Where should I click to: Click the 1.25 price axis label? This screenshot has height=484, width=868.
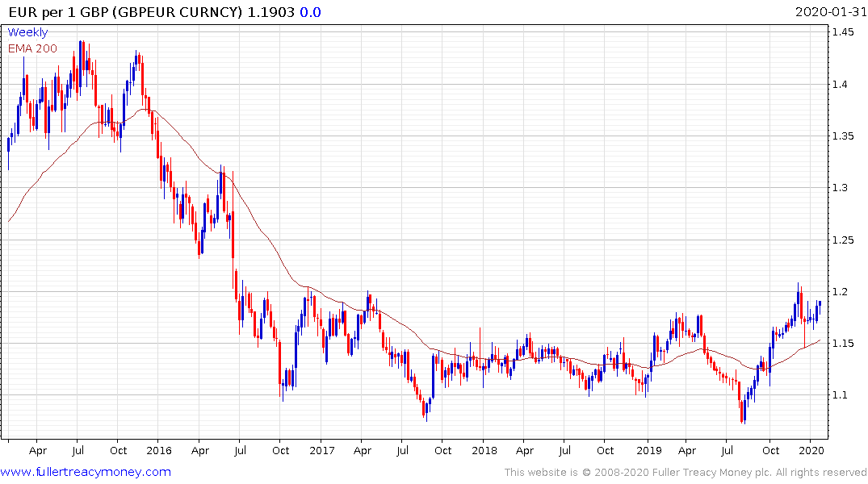[x=843, y=240]
